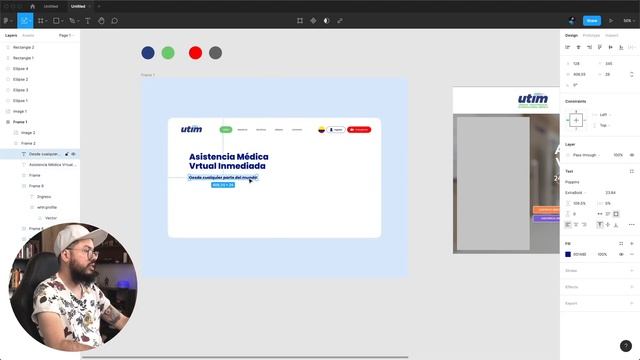Open Text styles four-dot icon
640x360 pixels.
[x=631, y=171]
